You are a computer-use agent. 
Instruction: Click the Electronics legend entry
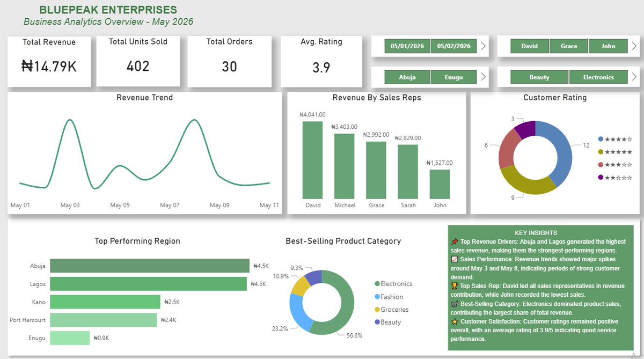393,284
